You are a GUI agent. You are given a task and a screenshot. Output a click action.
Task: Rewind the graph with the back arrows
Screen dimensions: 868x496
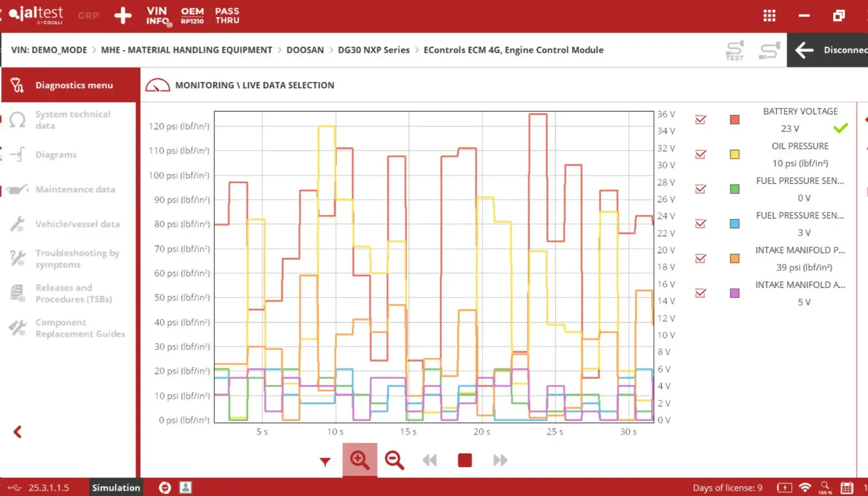coord(430,460)
